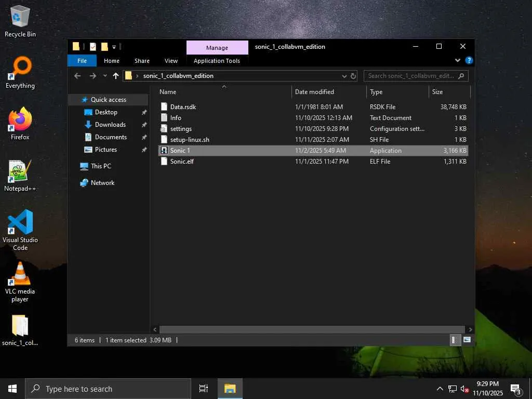Open Customize Quick Access Toolbar dropdown
532x399 pixels.
[114, 47]
